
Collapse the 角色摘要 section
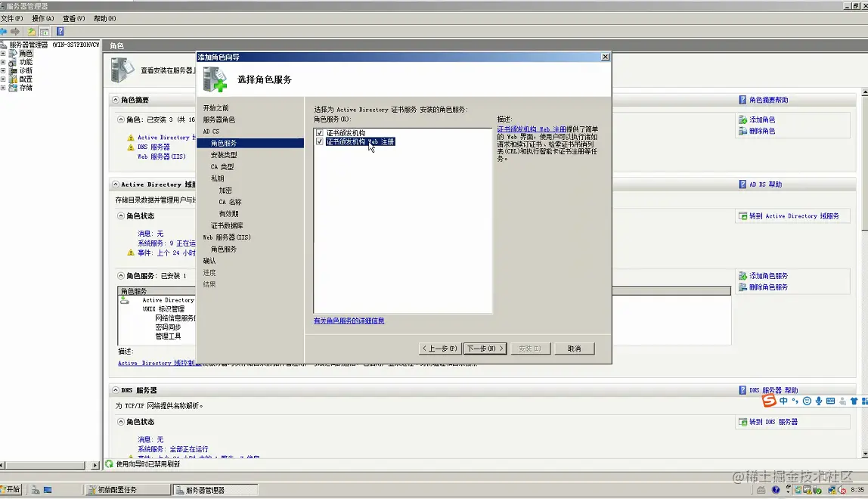tap(115, 100)
